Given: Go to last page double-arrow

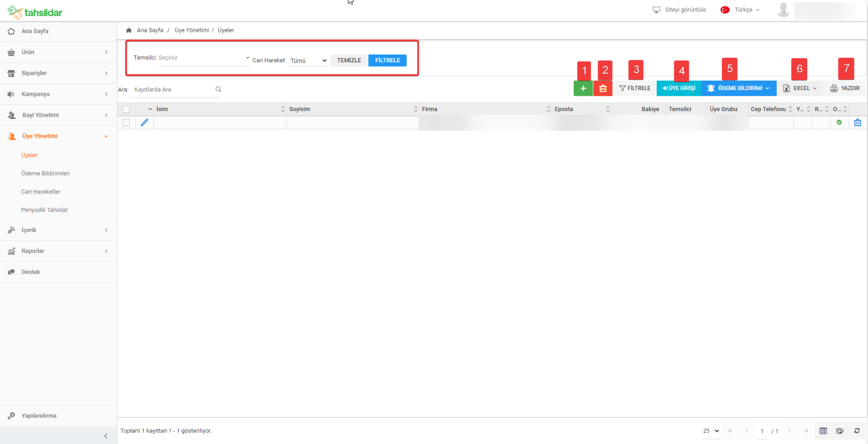Looking at the screenshot, I should click(806, 431).
